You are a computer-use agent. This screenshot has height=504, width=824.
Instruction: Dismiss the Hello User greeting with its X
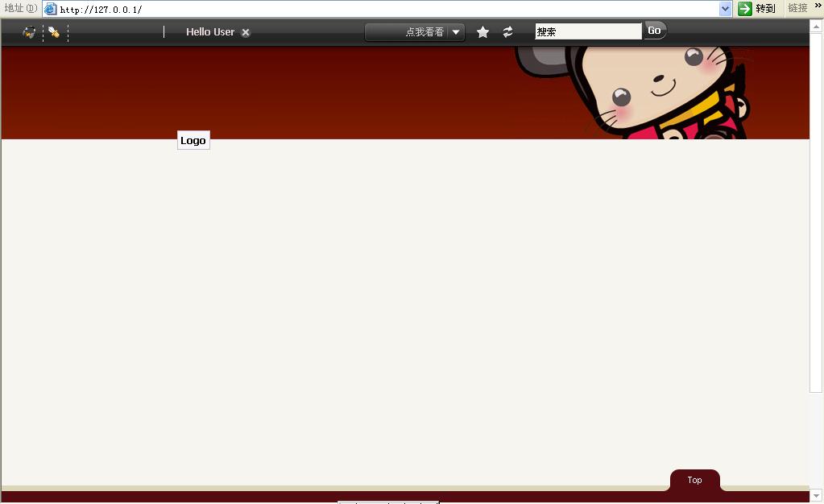[246, 32]
